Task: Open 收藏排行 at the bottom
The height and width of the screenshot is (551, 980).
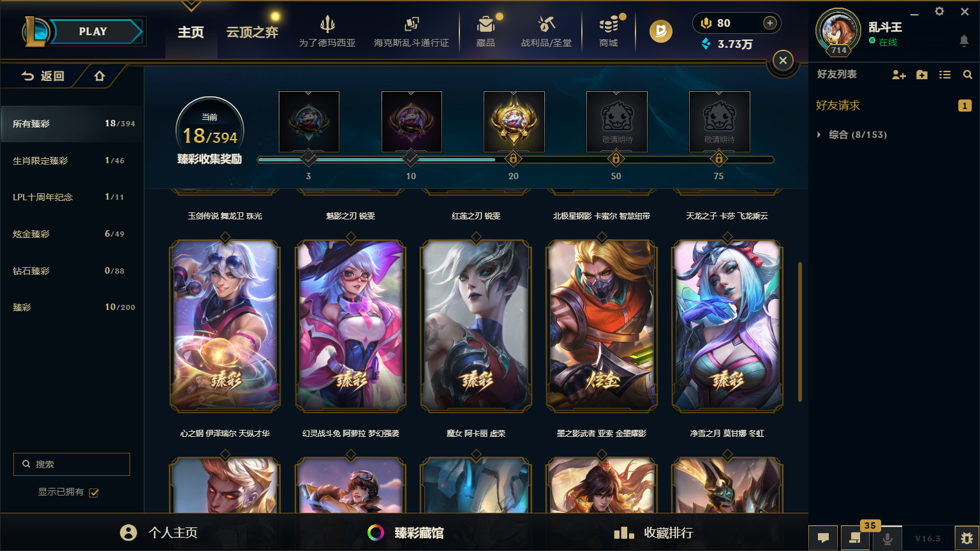Action: pos(653,533)
